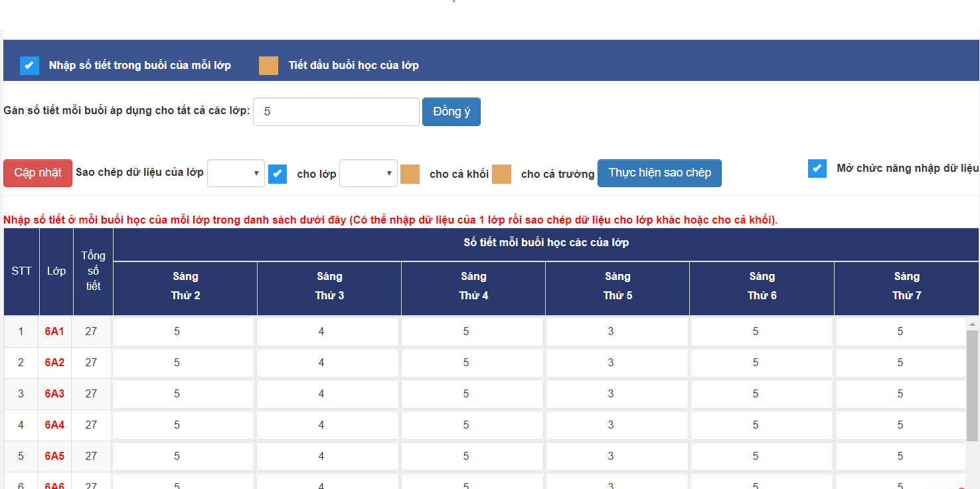This screenshot has height=489, width=980.
Task: Check the 'cho cả khối' checkbox
Action: (x=410, y=174)
